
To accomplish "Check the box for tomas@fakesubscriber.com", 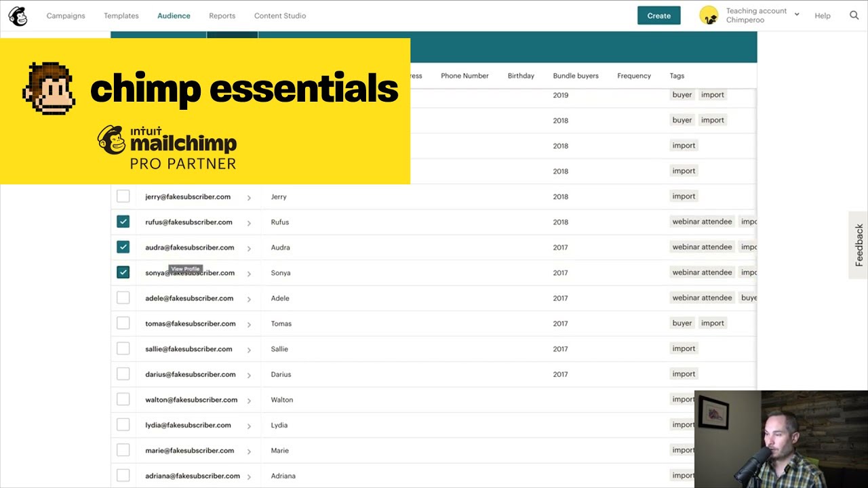I will click(x=123, y=323).
